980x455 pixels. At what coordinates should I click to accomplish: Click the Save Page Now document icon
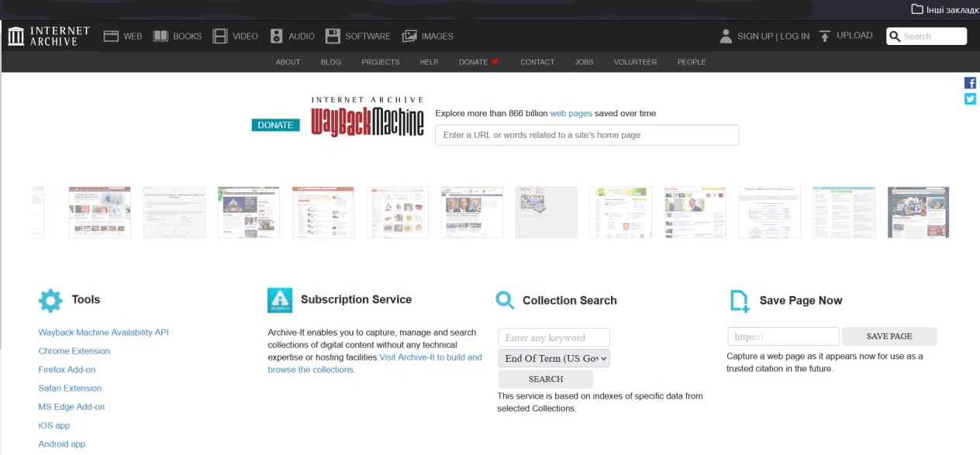coord(740,301)
